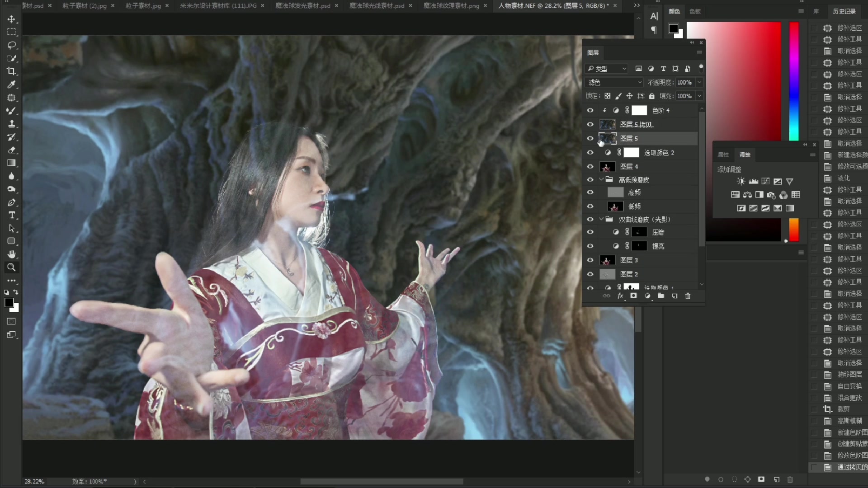Hide the 图层 3 layer
The image size is (868, 488).
pos(590,260)
